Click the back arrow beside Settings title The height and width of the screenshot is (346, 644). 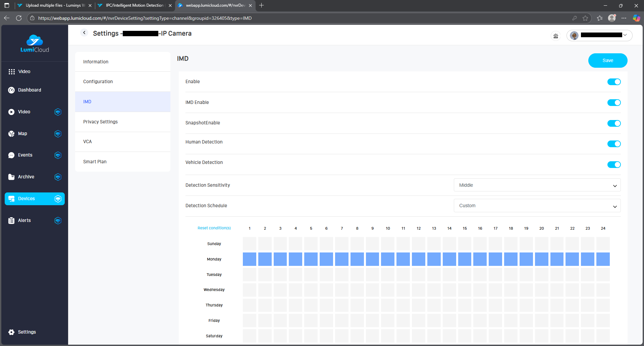click(x=84, y=33)
